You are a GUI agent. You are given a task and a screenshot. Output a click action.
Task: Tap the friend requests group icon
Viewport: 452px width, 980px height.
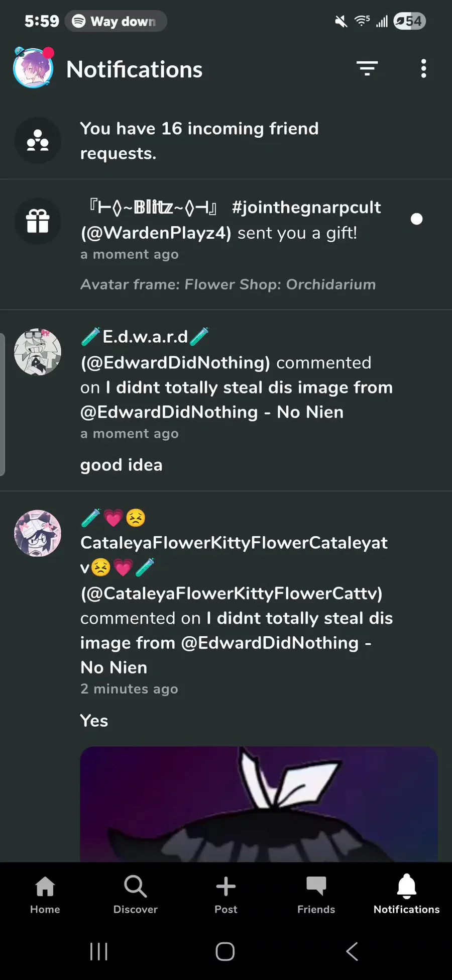click(x=38, y=141)
